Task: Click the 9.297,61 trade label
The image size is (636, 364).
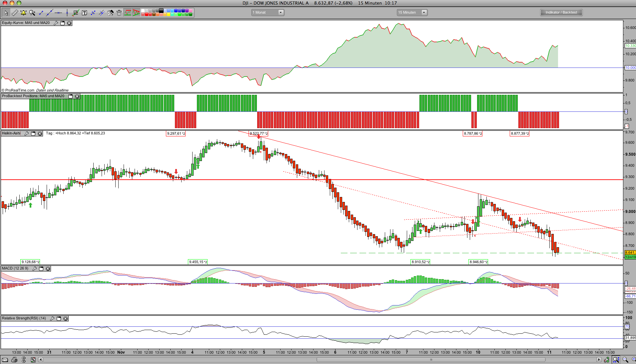Action: [176, 133]
